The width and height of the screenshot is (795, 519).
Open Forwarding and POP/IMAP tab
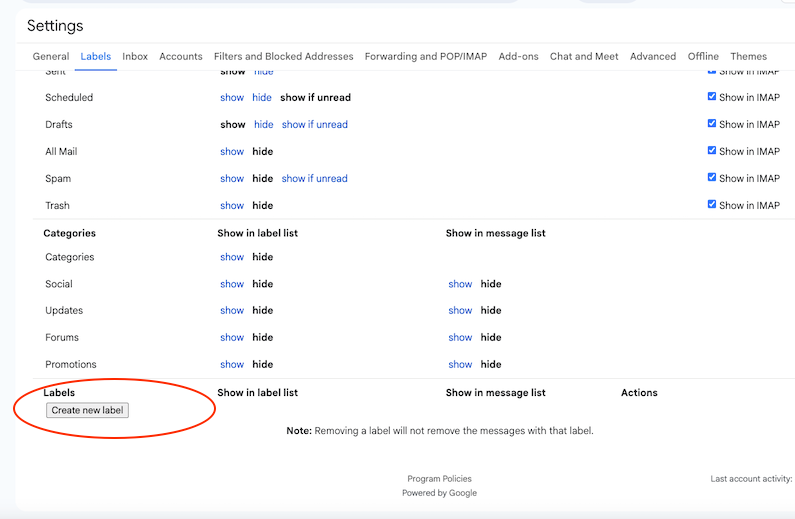[425, 57]
